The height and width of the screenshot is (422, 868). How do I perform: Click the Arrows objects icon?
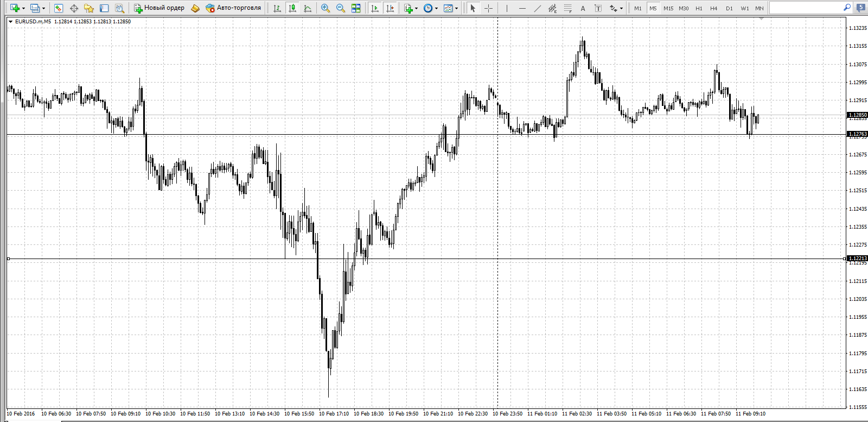pyautogui.click(x=613, y=8)
